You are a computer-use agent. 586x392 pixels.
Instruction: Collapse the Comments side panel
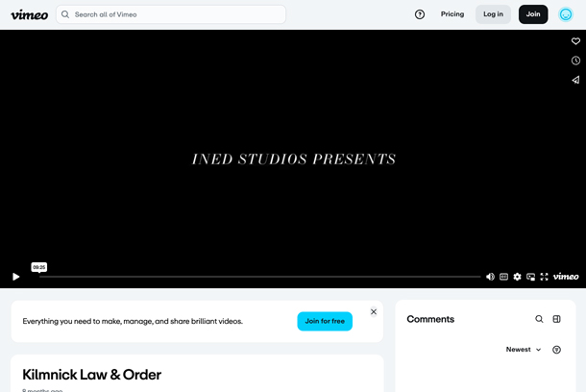(556, 319)
